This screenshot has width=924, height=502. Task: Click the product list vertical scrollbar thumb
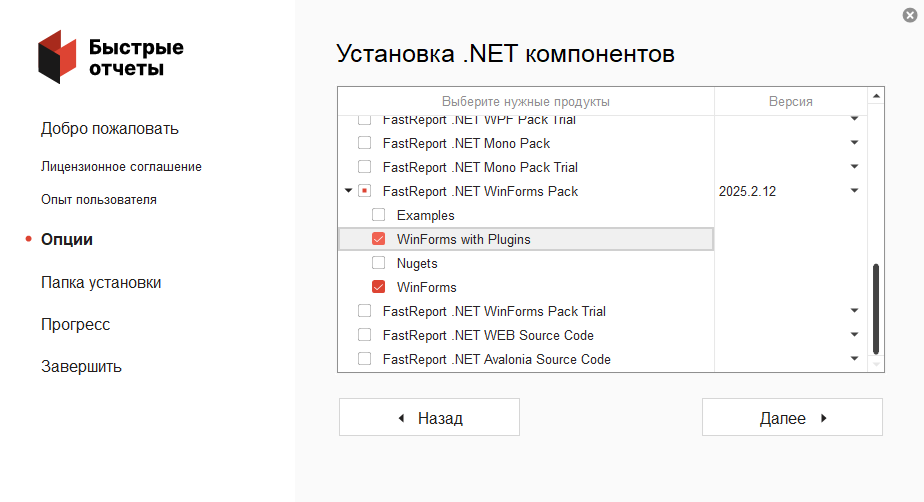pos(876,308)
